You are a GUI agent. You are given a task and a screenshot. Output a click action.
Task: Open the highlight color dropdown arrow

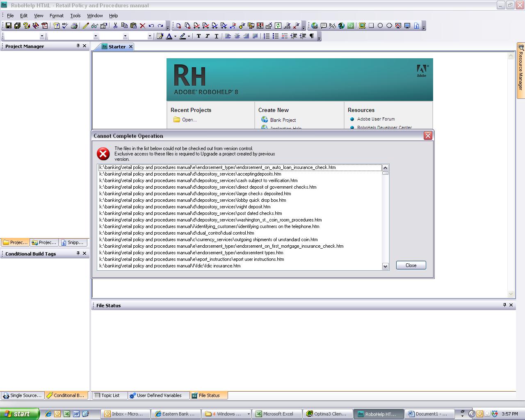point(189,36)
